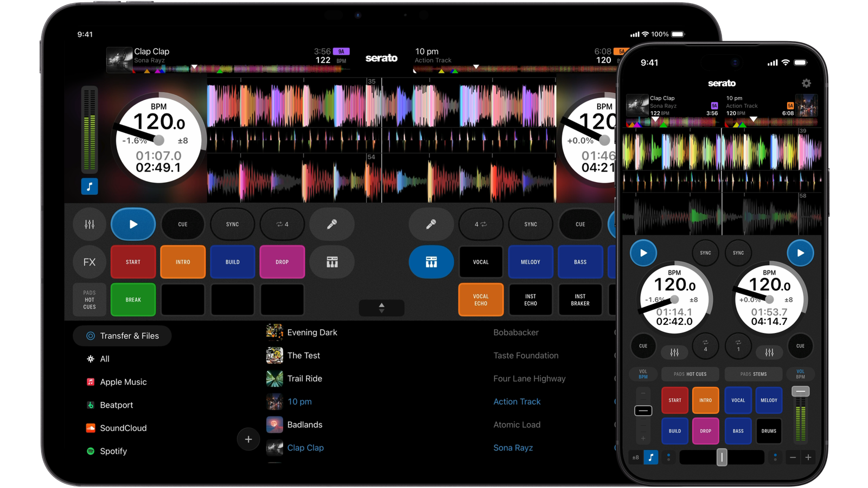Adjust right deck volume fader on iPhone
The height and width of the screenshot is (488, 868).
click(x=800, y=391)
